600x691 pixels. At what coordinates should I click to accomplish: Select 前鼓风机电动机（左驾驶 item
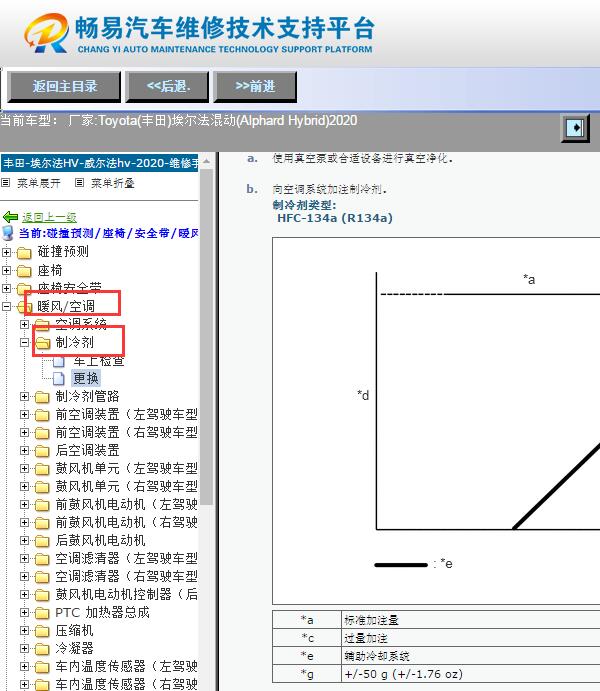(126, 504)
